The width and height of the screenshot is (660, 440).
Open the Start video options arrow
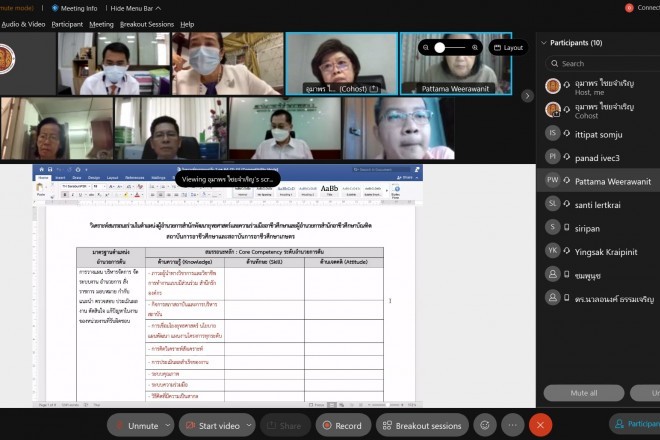249,425
